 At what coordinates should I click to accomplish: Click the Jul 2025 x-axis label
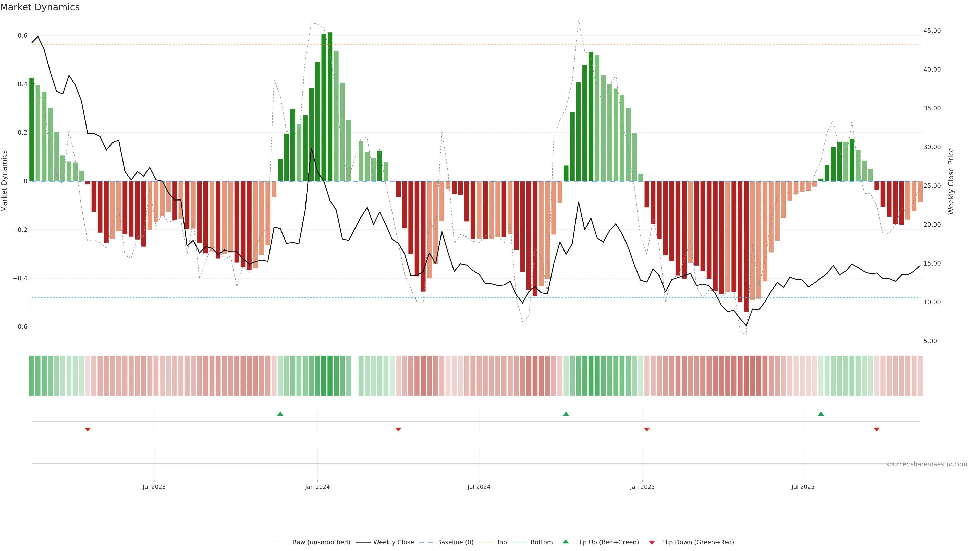pyautogui.click(x=803, y=487)
